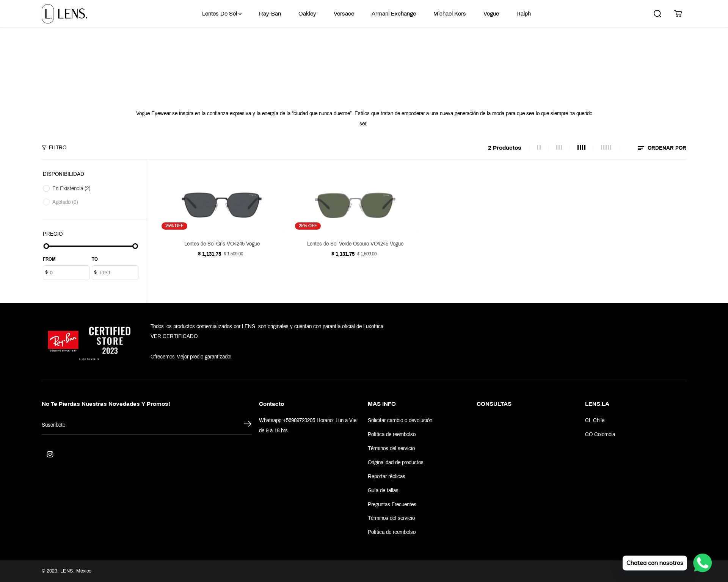Image resolution: width=728 pixels, height=582 pixels.
Task: Toggle the FILTRO panel
Action: click(x=54, y=148)
